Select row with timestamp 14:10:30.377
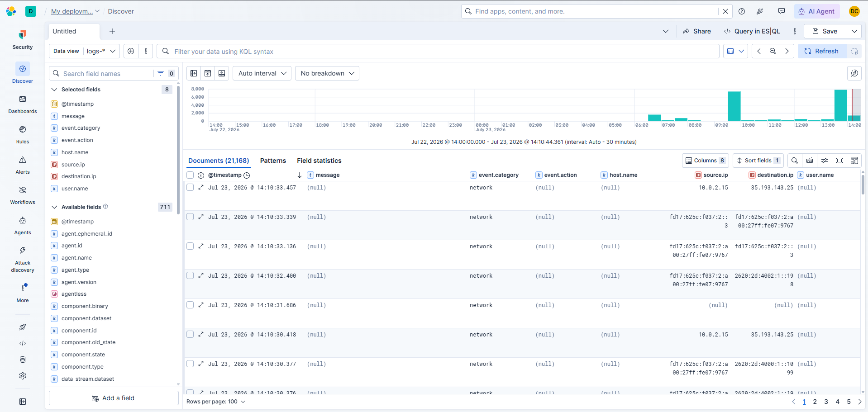Viewport: 868px width, 412px height. pyautogui.click(x=190, y=364)
